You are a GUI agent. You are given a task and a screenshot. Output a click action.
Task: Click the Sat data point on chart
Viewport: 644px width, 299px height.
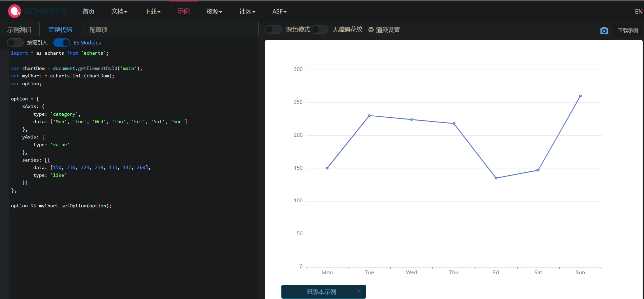538,170
